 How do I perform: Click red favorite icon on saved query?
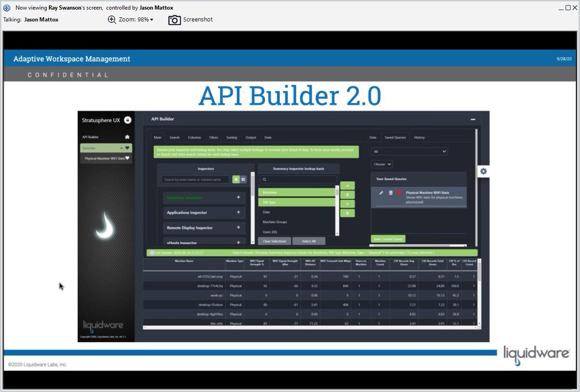coord(400,193)
